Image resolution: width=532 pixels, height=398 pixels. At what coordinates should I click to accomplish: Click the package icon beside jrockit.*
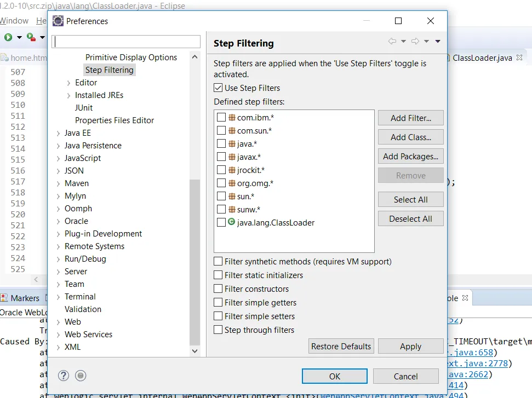coord(232,170)
